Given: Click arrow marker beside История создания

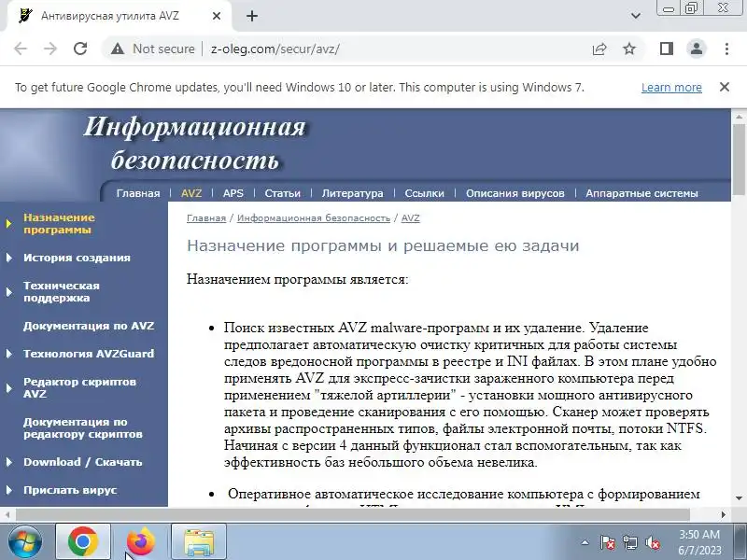Looking at the screenshot, I should pos(9,258).
